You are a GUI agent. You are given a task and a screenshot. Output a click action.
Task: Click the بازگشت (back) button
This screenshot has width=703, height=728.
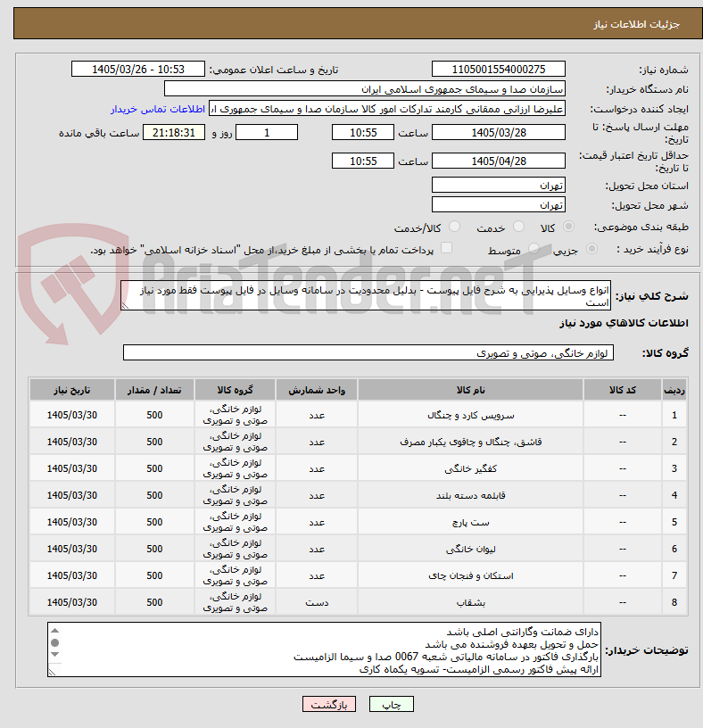[x=328, y=704]
